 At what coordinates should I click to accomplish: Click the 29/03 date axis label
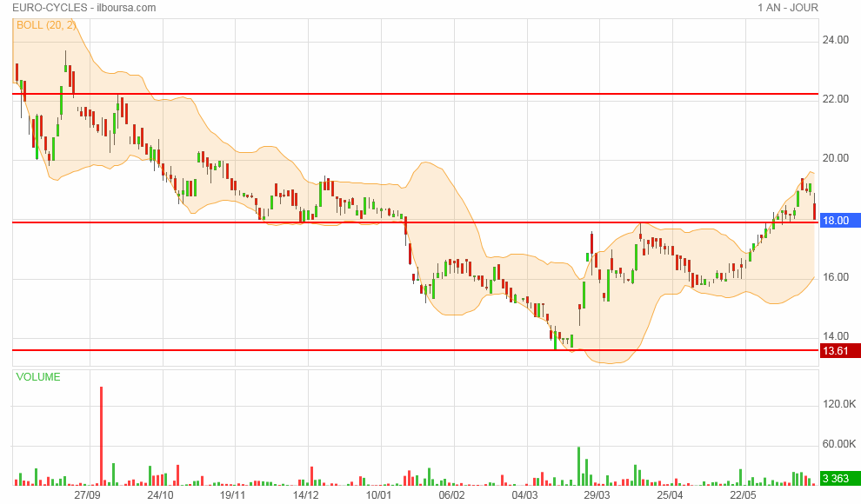click(597, 495)
